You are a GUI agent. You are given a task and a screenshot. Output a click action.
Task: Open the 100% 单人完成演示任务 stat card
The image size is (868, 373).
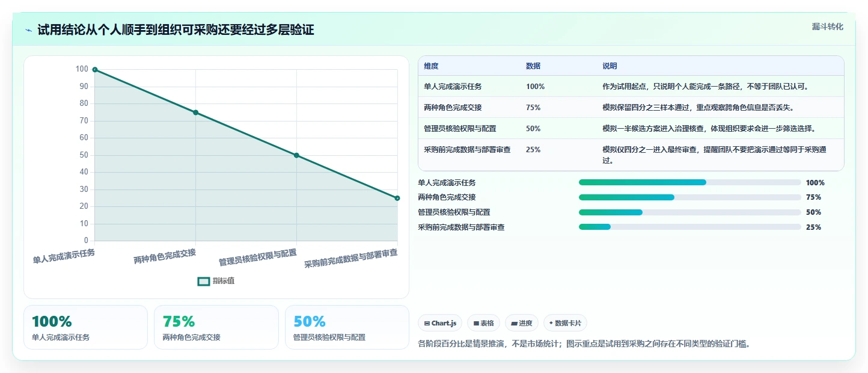pos(85,327)
